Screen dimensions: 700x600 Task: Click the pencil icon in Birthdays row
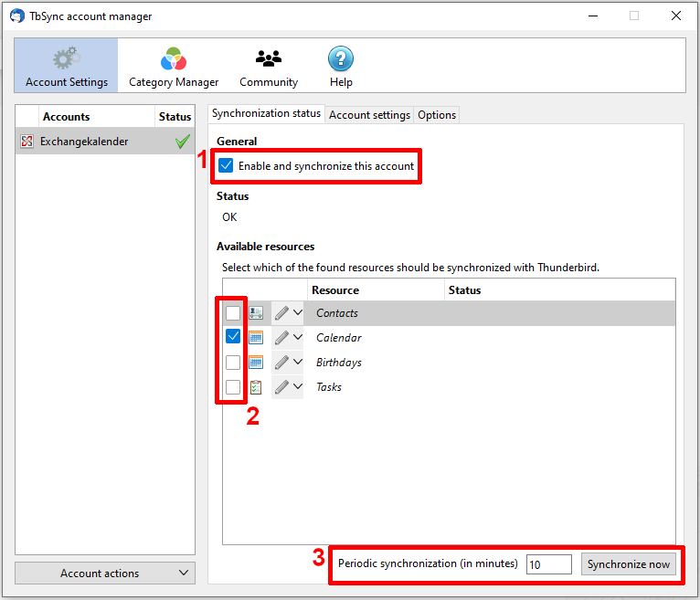tap(281, 362)
